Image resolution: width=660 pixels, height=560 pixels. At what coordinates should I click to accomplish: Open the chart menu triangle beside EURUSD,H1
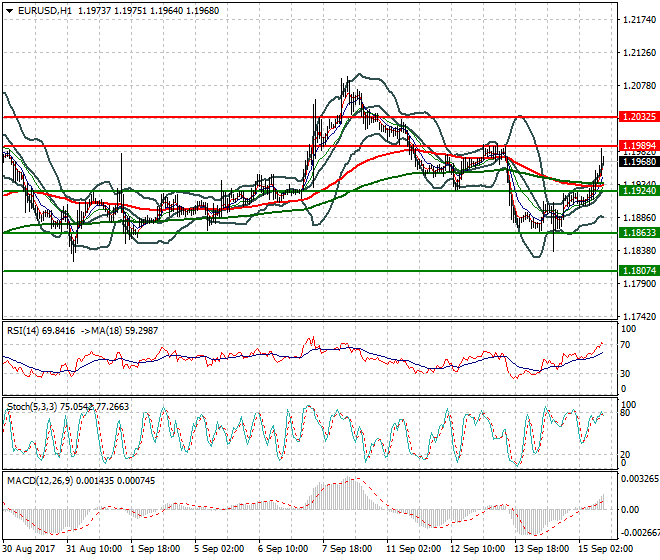[9, 11]
